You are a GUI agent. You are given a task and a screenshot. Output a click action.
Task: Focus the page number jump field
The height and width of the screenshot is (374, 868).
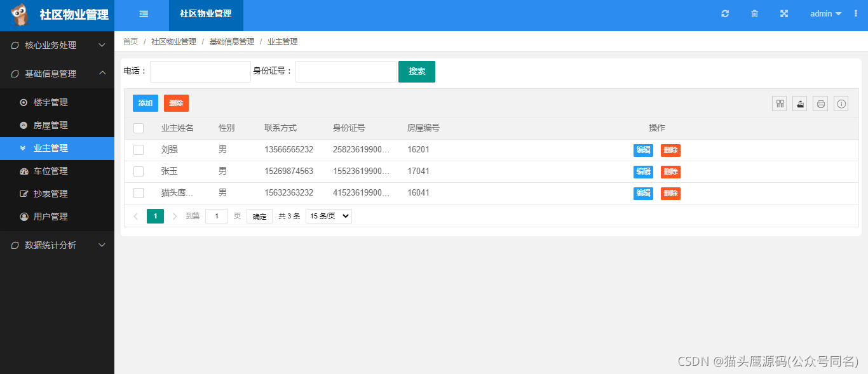[x=217, y=216]
